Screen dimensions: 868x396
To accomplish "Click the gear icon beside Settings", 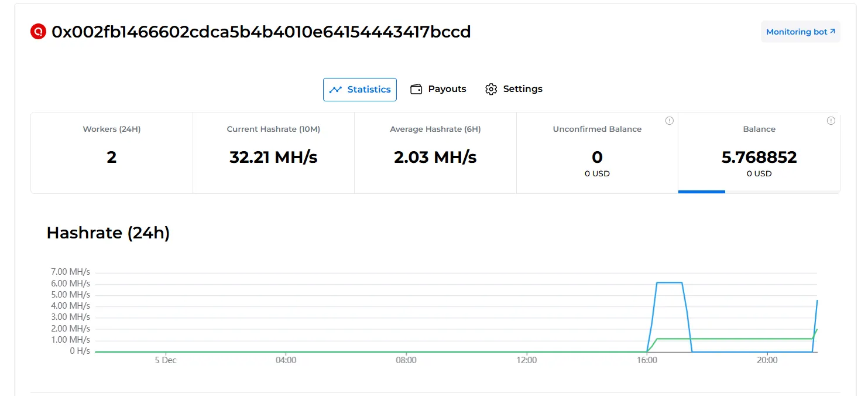I will click(491, 89).
